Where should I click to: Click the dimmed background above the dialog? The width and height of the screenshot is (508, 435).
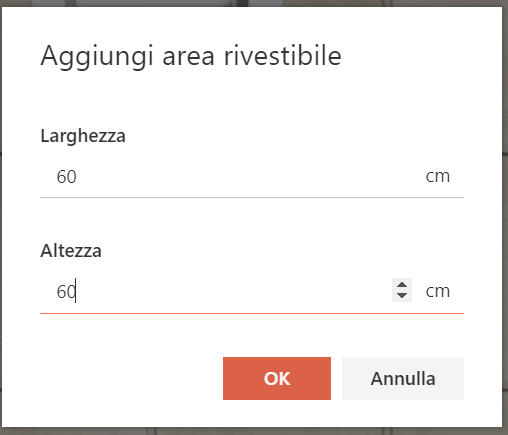[x=253, y=3]
